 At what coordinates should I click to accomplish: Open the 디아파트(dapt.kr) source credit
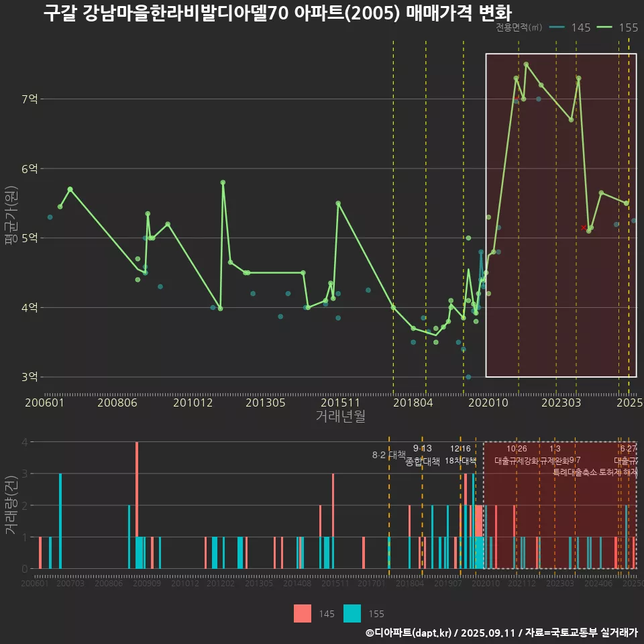pos(409,633)
